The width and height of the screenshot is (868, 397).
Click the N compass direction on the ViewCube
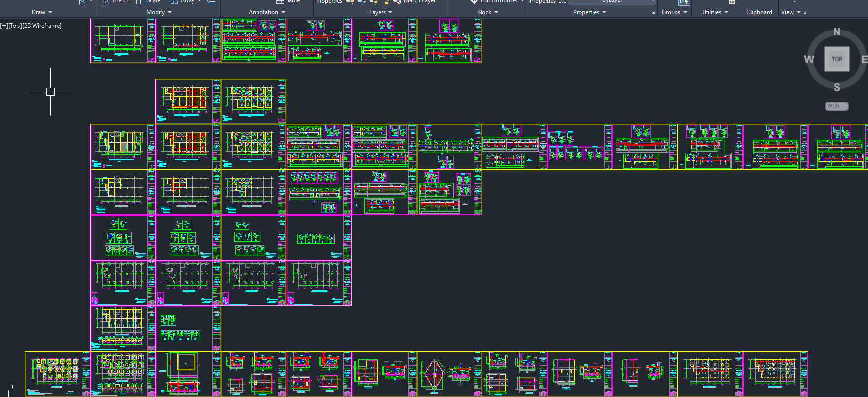click(837, 32)
